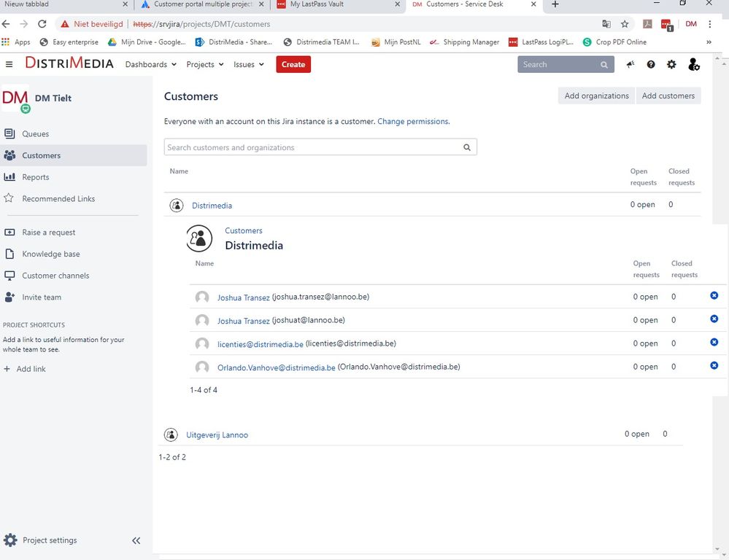Click magnifier in customer search box

(467, 147)
